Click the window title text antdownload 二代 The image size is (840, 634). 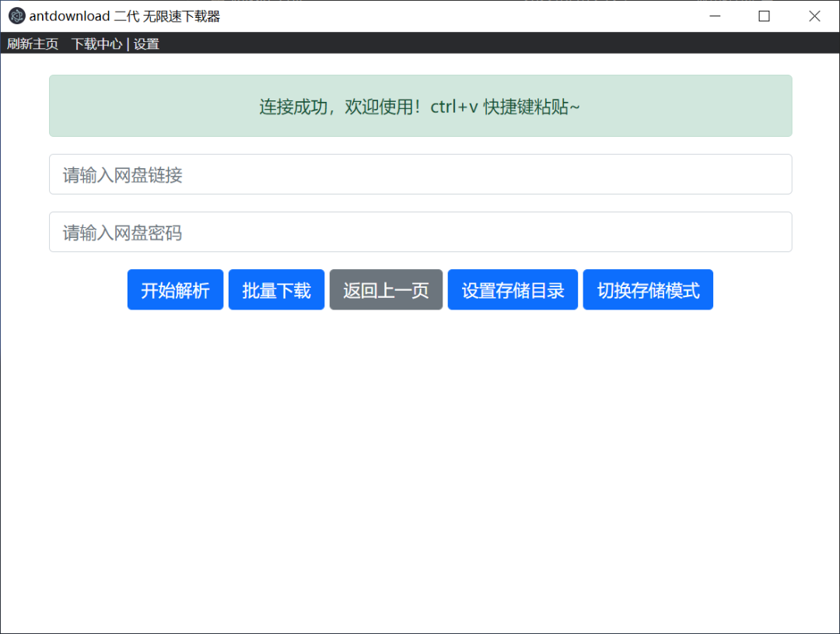coord(124,16)
